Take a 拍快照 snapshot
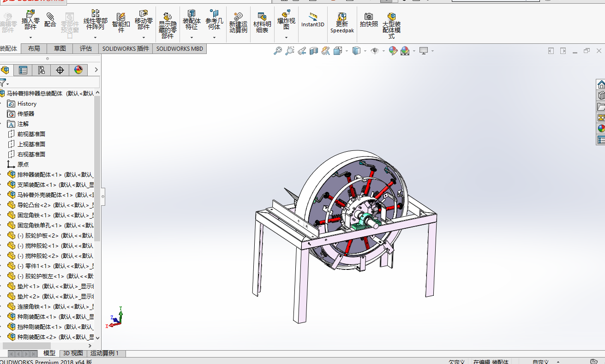The image size is (605, 364). tap(369, 20)
